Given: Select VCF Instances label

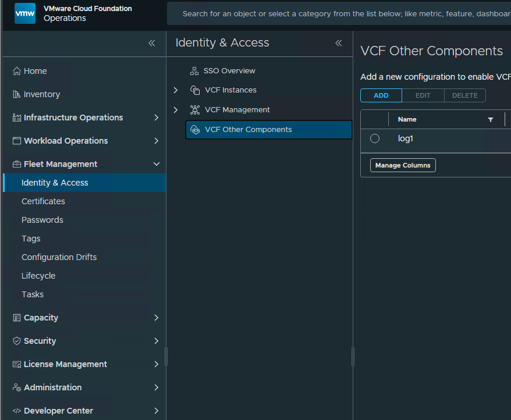Looking at the screenshot, I should 230,90.
